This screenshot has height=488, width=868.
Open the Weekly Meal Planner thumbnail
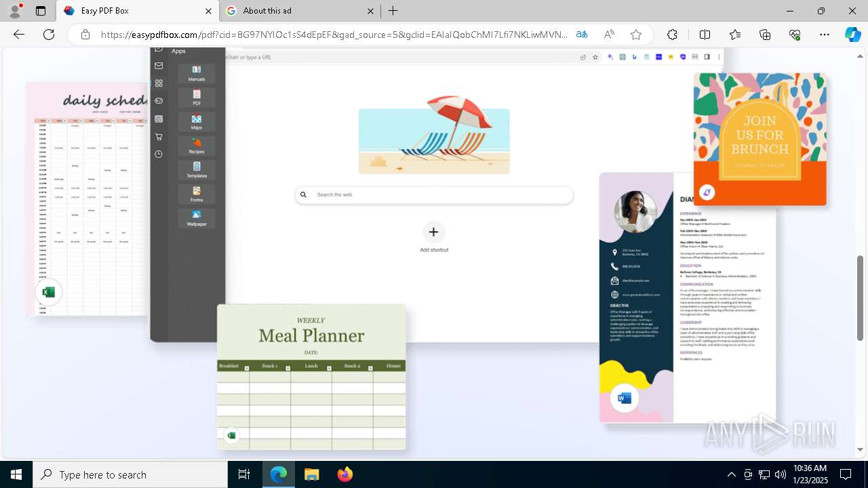click(311, 377)
